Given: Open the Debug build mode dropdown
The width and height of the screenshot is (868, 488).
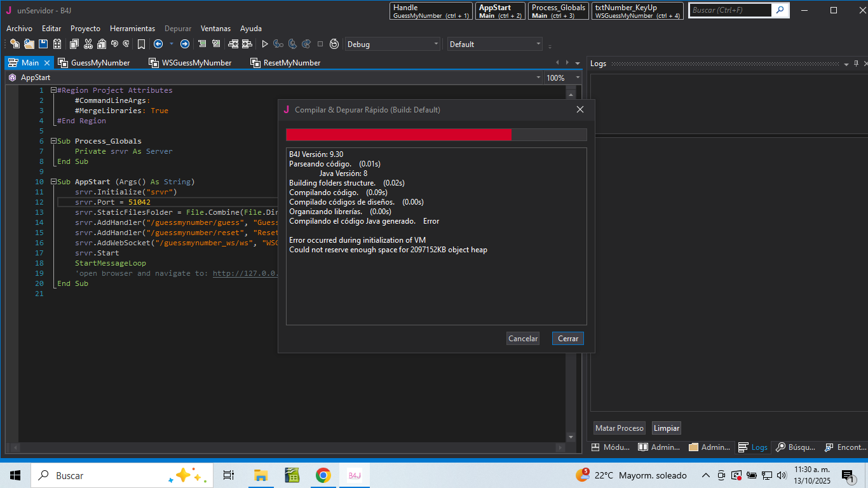Looking at the screenshot, I should click(x=392, y=44).
